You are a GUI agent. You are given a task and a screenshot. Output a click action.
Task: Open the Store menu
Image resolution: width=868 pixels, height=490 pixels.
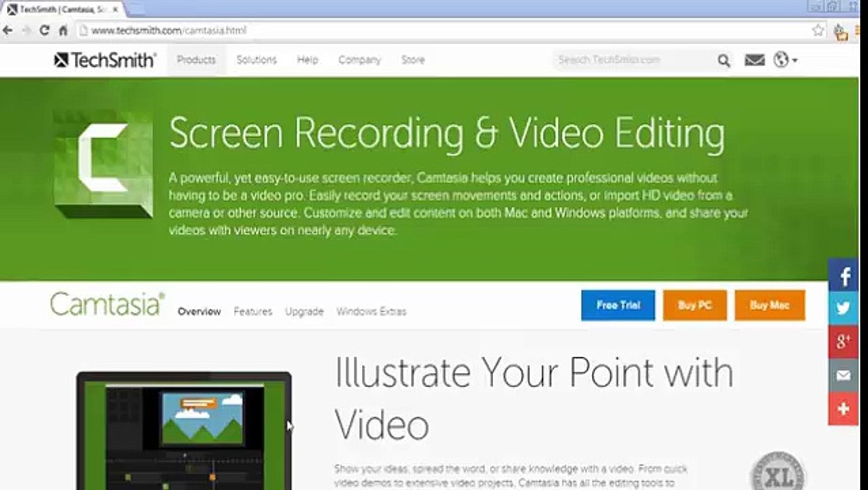pyautogui.click(x=413, y=60)
